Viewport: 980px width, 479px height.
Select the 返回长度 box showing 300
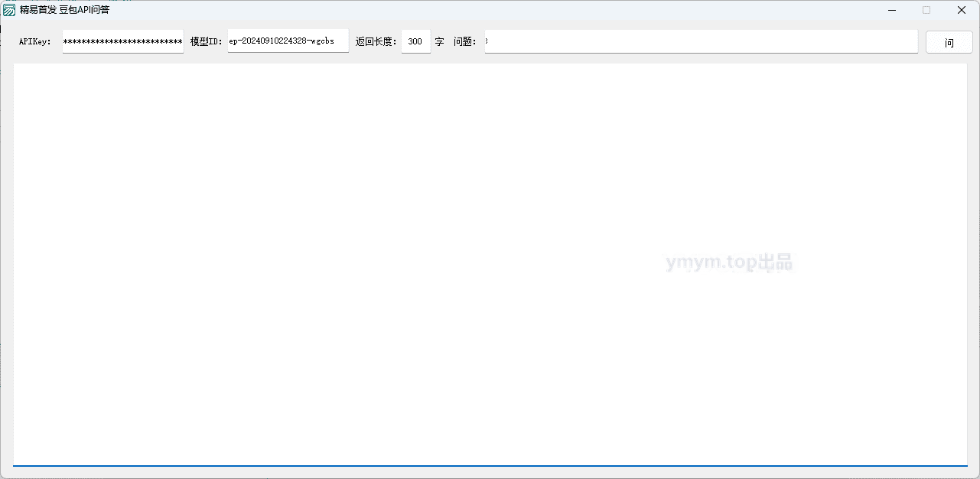pos(416,41)
